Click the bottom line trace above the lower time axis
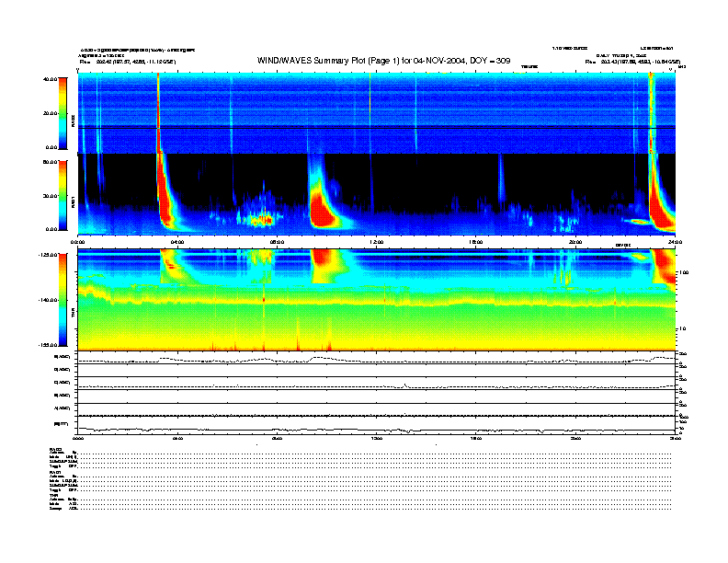The height and width of the screenshot is (563, 728). point(368,430)
